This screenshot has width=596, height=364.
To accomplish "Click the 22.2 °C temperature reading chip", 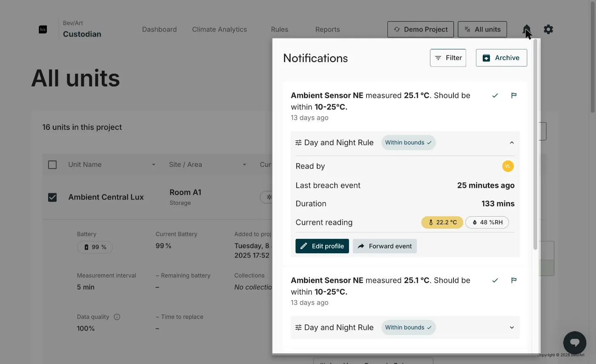I will click(442, 222).
